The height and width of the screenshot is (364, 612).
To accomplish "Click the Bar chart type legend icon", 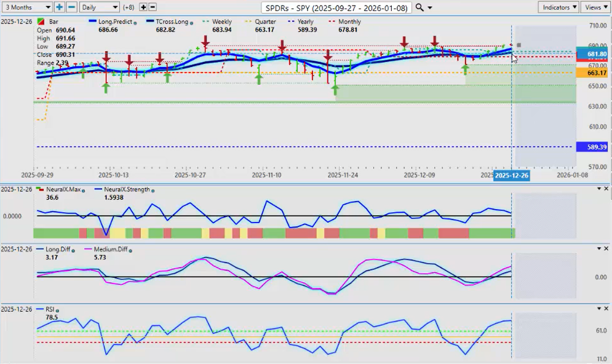I will coord(41,22).
